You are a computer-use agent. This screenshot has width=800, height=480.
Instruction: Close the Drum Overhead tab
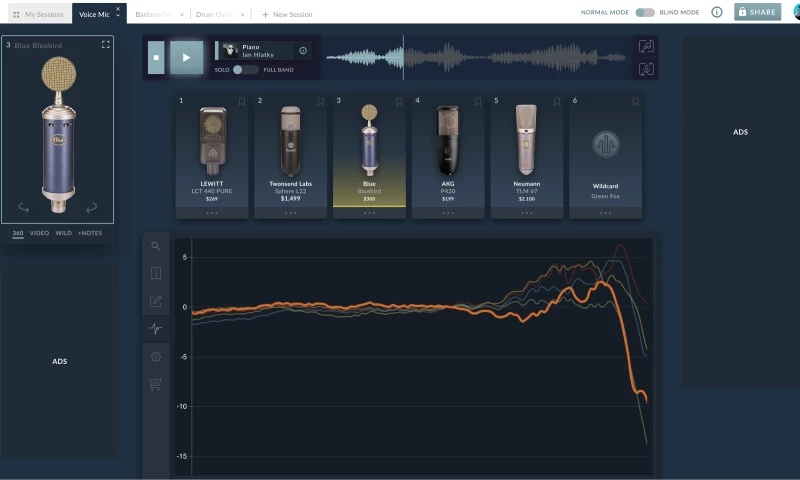click(x=242, y=15)
